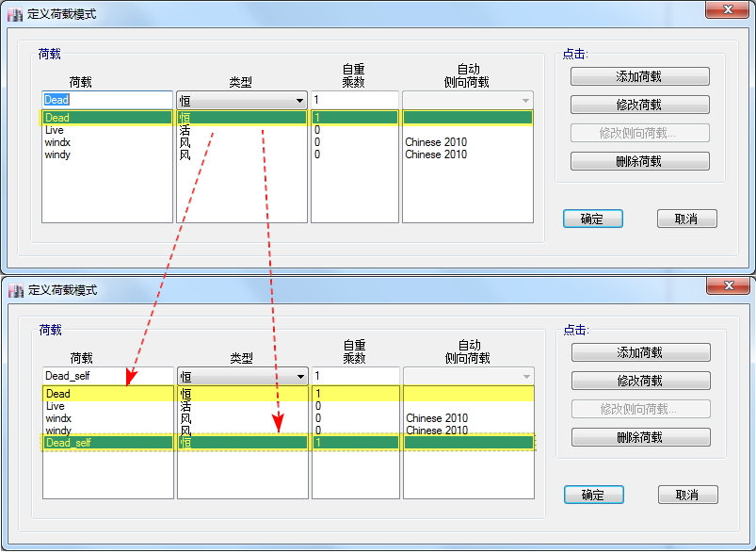Click the app icon in lower dialog title bar
The height and width of the screenshot is (553, 756).
pos(15,290)
